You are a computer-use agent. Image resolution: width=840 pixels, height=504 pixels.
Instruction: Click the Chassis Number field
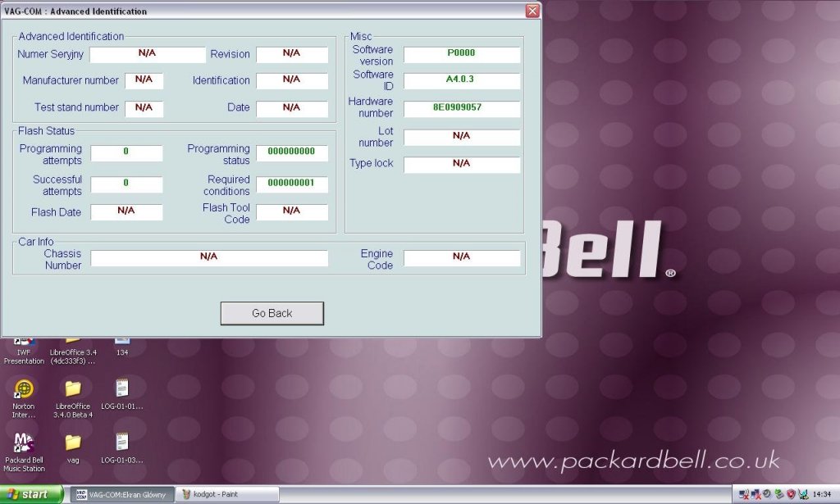(x=209, y=258)
